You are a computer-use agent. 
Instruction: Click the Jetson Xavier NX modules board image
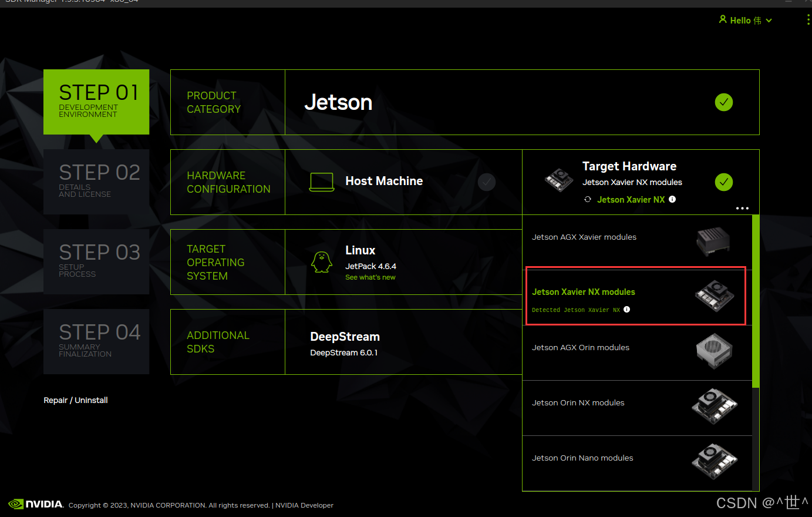pyautogui.click(x=715, y=296)
